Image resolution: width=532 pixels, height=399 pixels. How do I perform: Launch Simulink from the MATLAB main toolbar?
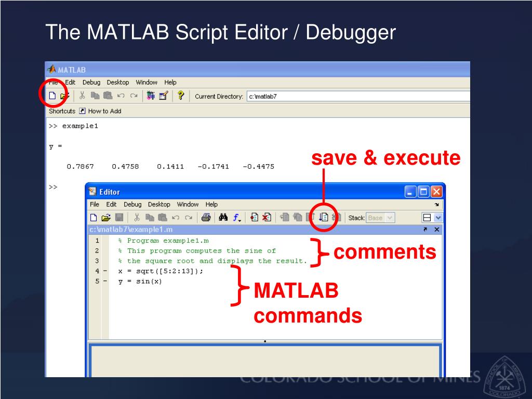coord(151,96)
